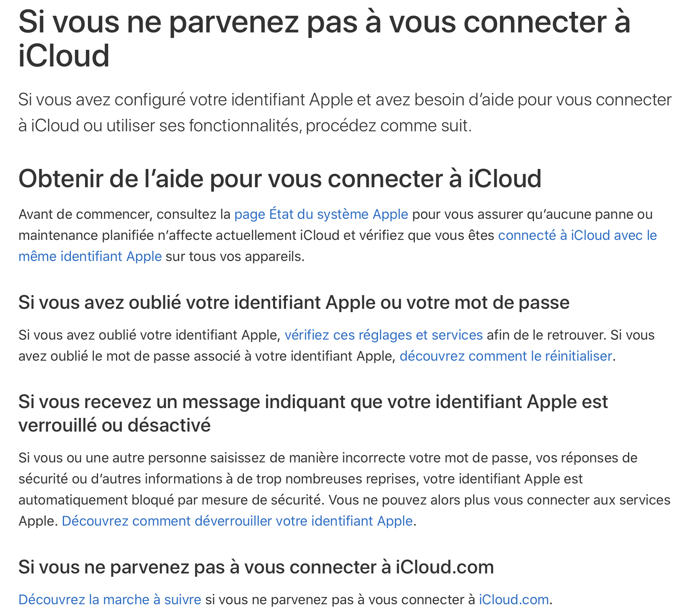
Task: Follow the 'découvrez comment le réinitialiser' link
Action: (505, 356)
